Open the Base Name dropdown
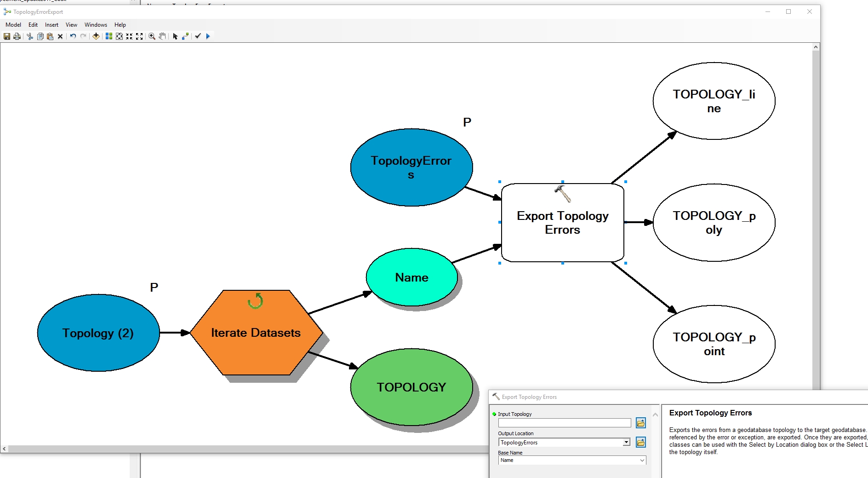This screenshot has height=478, width=868. (x=642, y=461)
